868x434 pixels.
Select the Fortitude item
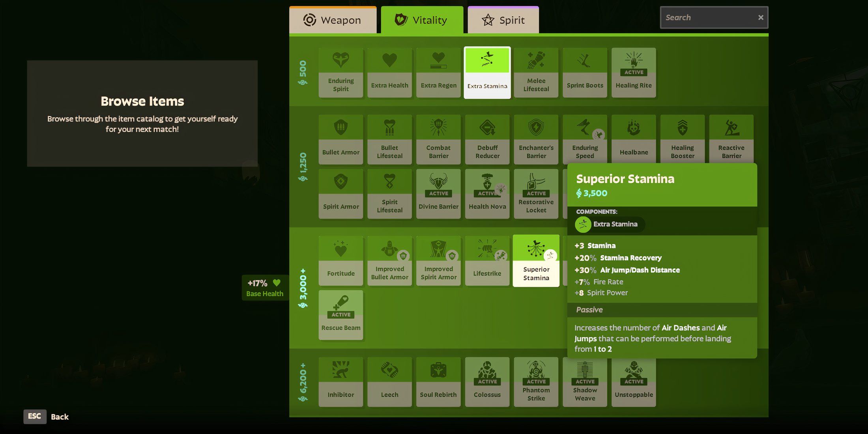(x=341, y=261)
